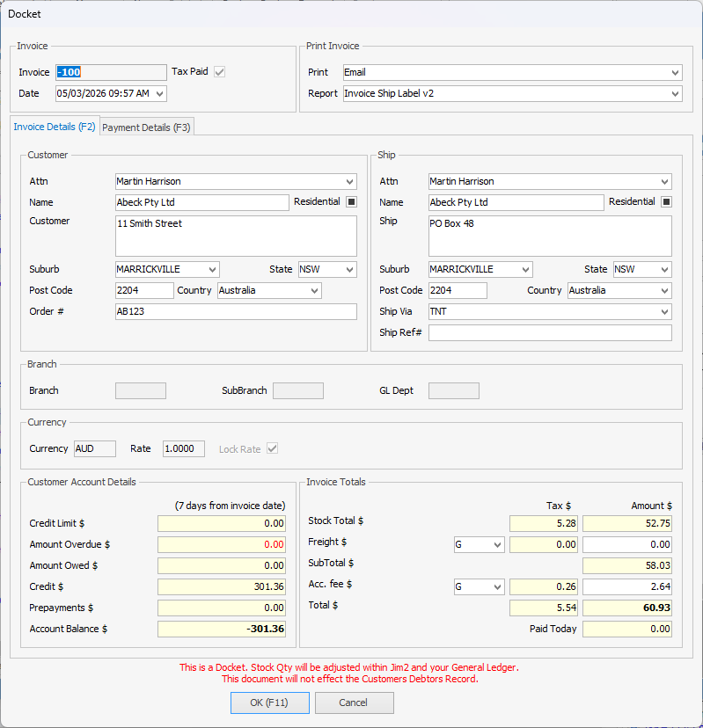Click Acc. fee tax 0.26
Image resolution: width=703 pixels, height=728 pixels.
pos(544,586)
